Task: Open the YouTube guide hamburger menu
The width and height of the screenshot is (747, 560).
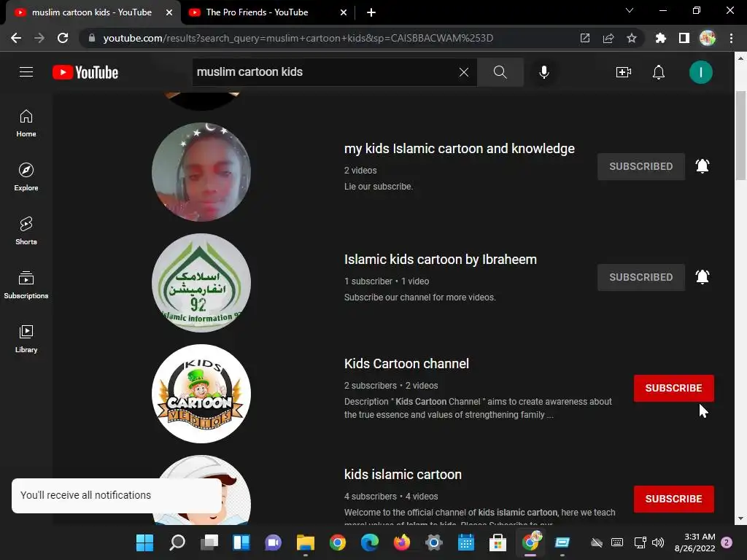Action: coord(26,72)
